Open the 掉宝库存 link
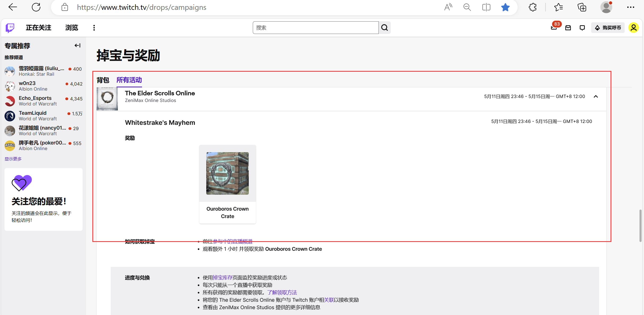The width and height of the screenshot is (644, 315). [x=222, y=277]
